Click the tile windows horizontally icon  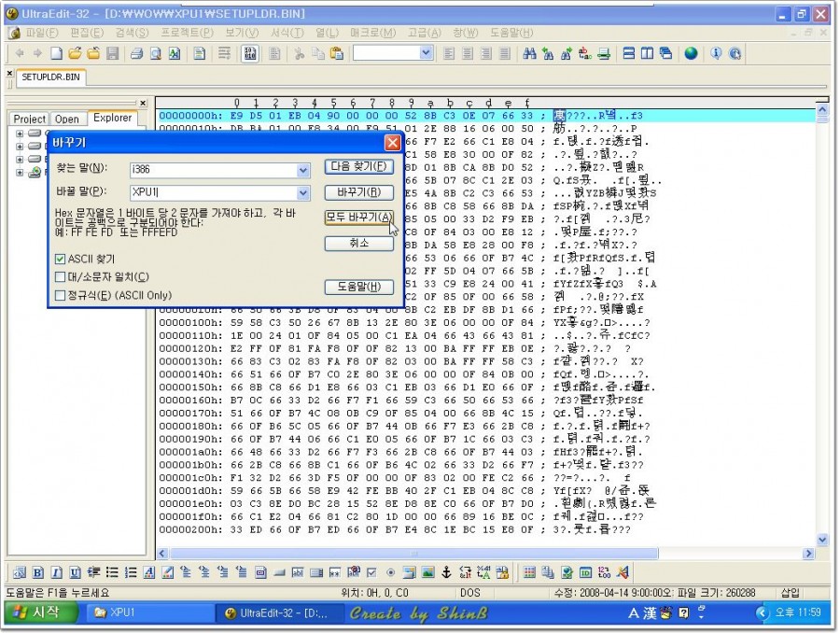tap(629, 53)
